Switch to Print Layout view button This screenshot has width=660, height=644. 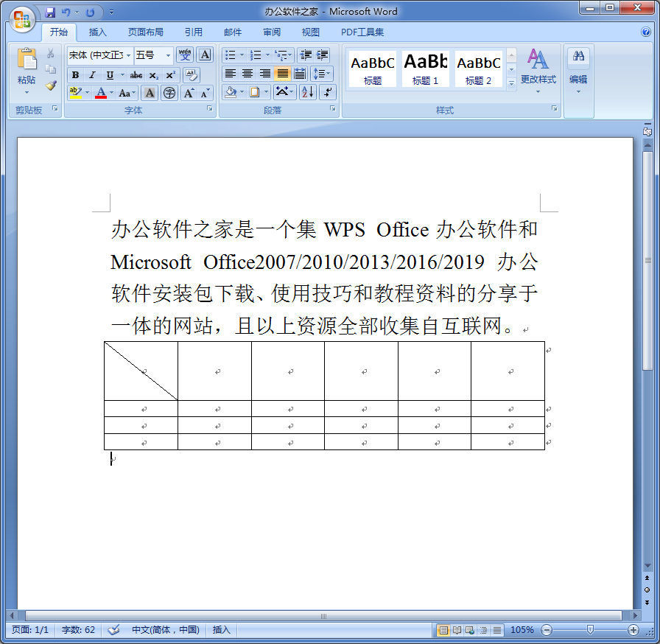(x=443, y=630)
